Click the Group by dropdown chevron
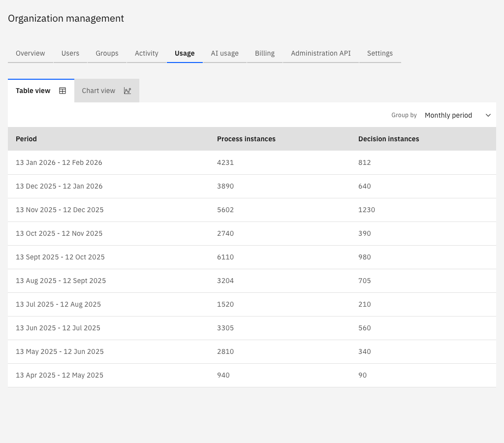The width and height of the screenshot is (504, 443). (488, 115)
